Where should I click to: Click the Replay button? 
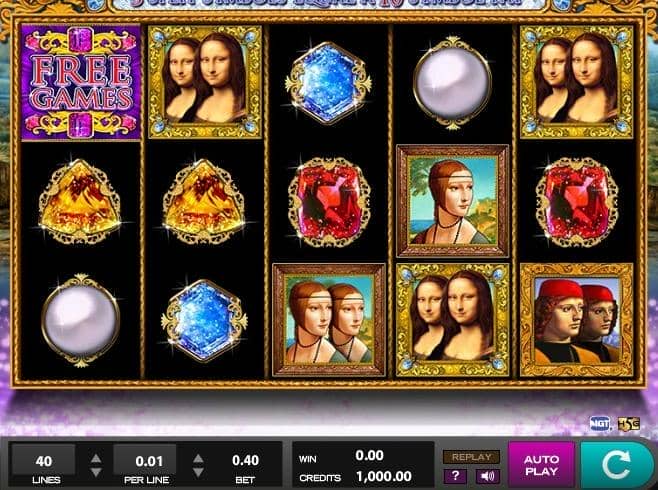pos(472,457)
